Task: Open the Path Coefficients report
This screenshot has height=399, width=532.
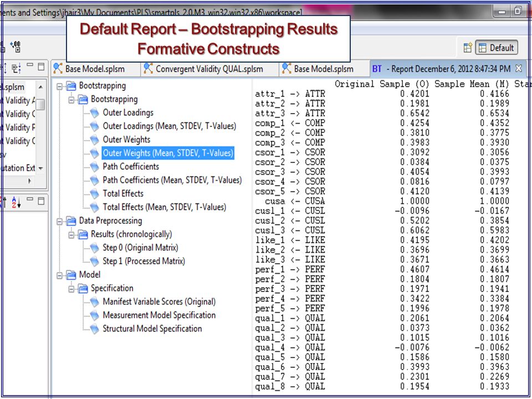Action: (x=131, y=167)
